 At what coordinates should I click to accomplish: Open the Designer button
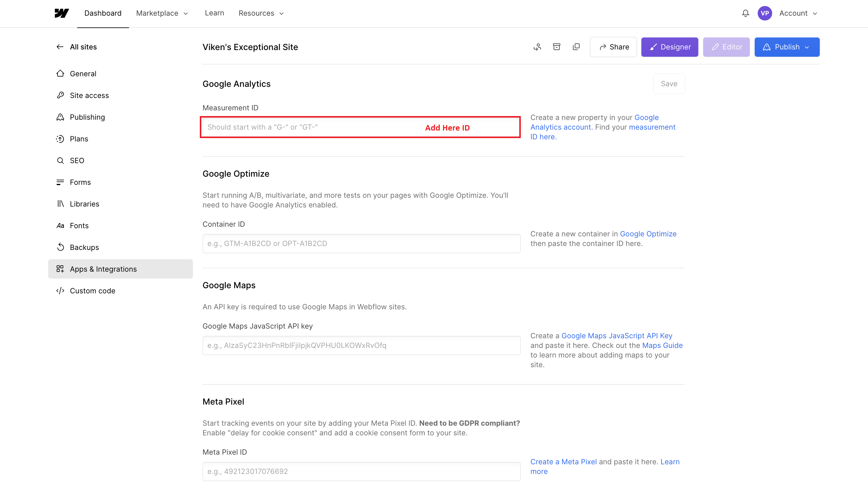coord(669,47)
